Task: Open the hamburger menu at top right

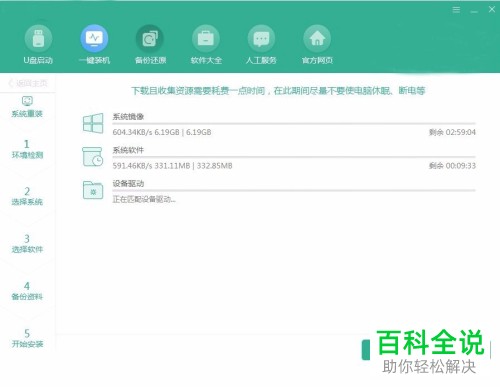Action: 456,10
